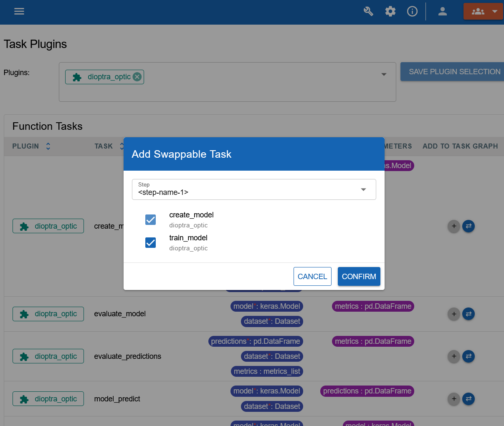Click 'Add To Task Graph' column header

460,146
